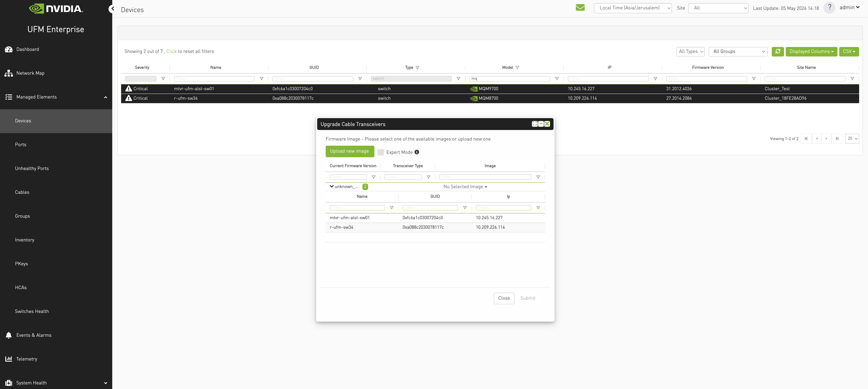This screenshot has width=868, height=389.
Task: Go to the last page of results
Action: (837, 139)
